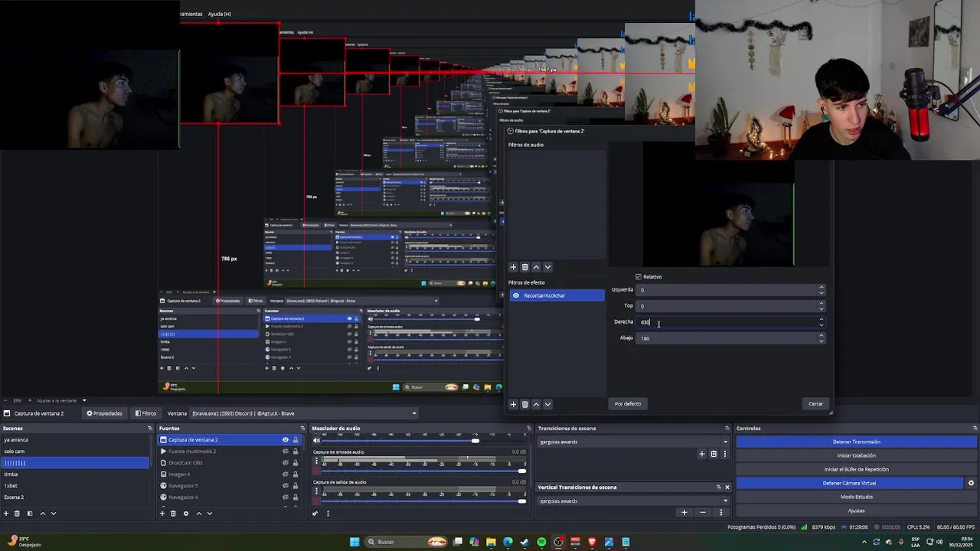The image size is (980, 551).
Task: Click Detener Transmisión button
Action: pyautogui.click(x=856, y=442)
